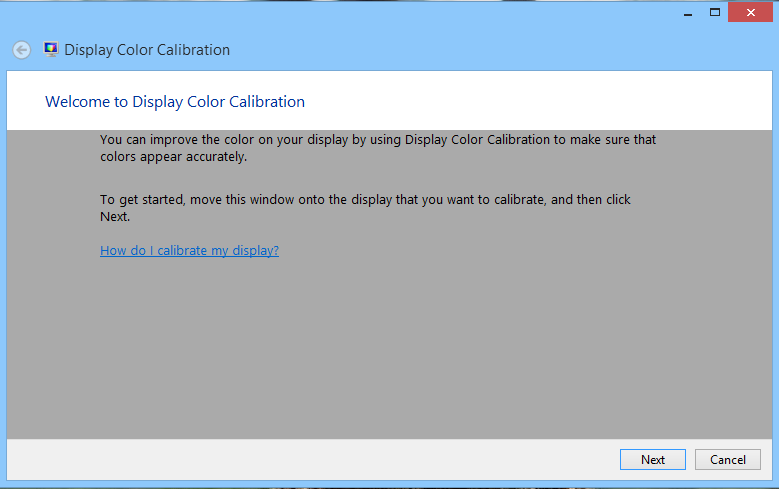Close the Display Color Calibration window
Image resolution: width=779 pixels, height=489 pixels.
click(750, 12)
